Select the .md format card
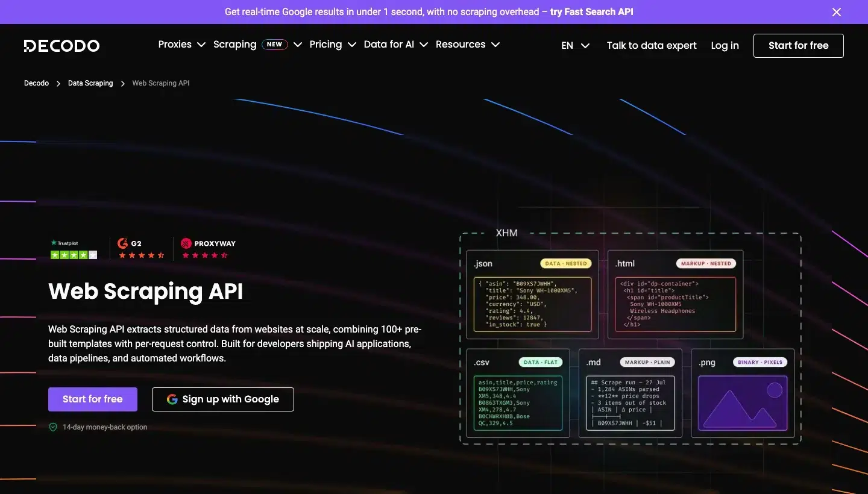Image resolution: width=868 pixels, height=494 pixels. [x=630, y=393]
